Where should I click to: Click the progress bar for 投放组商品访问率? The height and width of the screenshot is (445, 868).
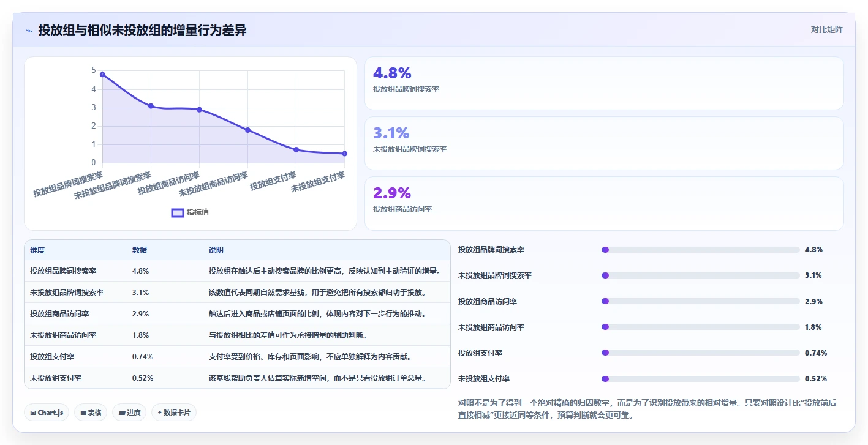(x=701, y=301)
